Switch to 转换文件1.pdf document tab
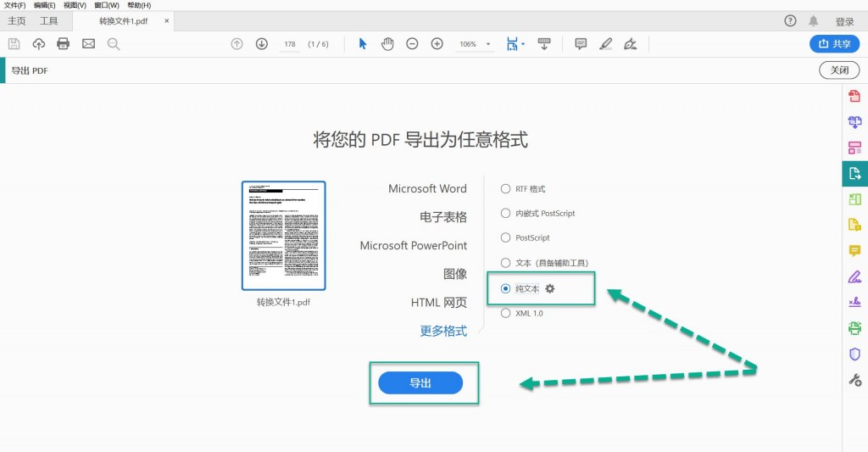Viewport: 868px width, 452px height. [x=124, y=21]
